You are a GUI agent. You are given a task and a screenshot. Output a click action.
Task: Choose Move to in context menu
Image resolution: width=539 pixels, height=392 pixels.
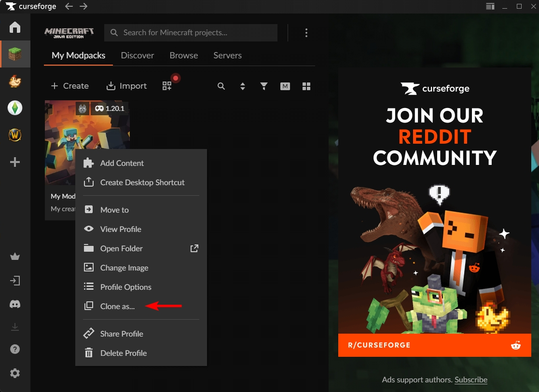(141, 210)
